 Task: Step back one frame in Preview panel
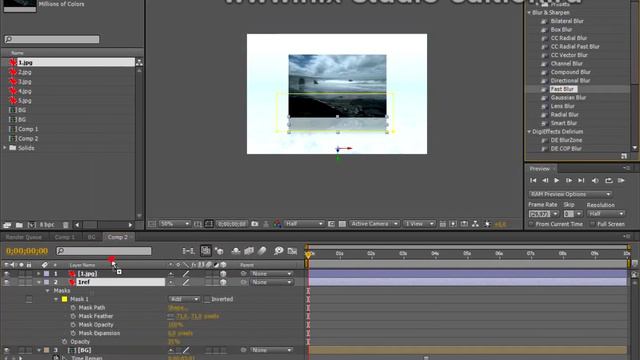[x=545, y=180]
